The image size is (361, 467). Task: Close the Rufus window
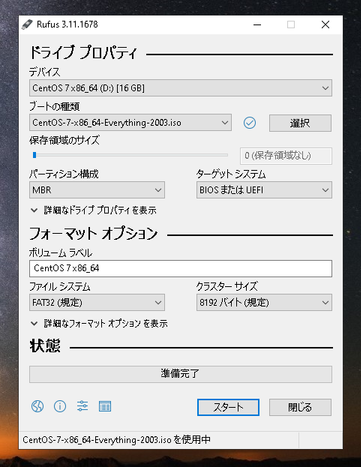tap(325, 25)
